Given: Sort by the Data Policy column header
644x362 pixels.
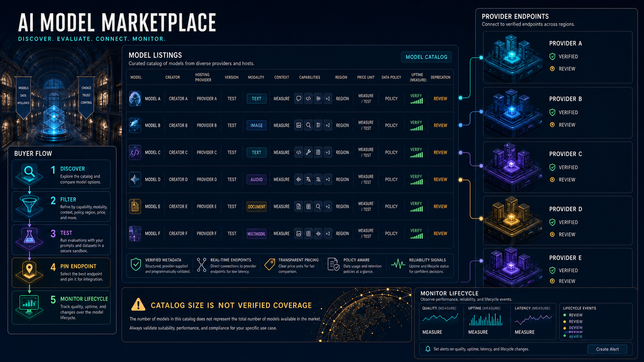Looking at the screenshot, I should click(x=391, y=77).
